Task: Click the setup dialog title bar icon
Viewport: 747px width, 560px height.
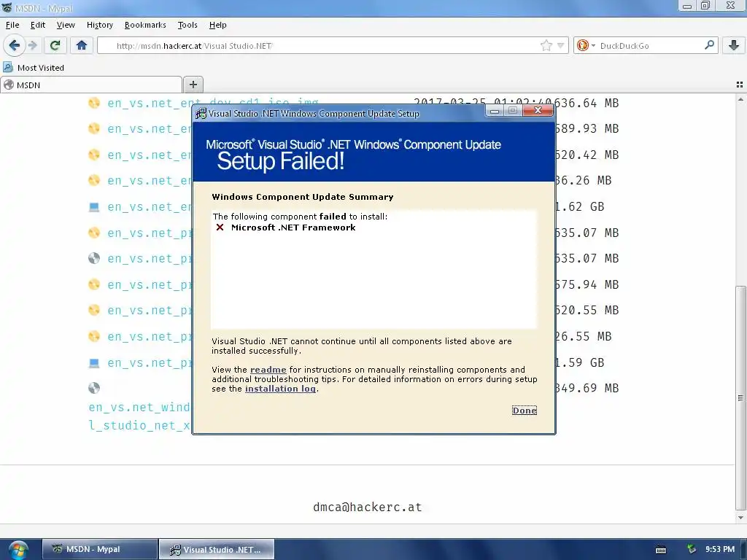Action: [x=201, y=113]
